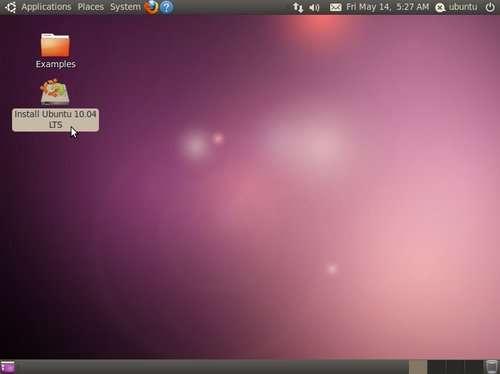Launch the Firefox web browser

(x=151, y=7)
